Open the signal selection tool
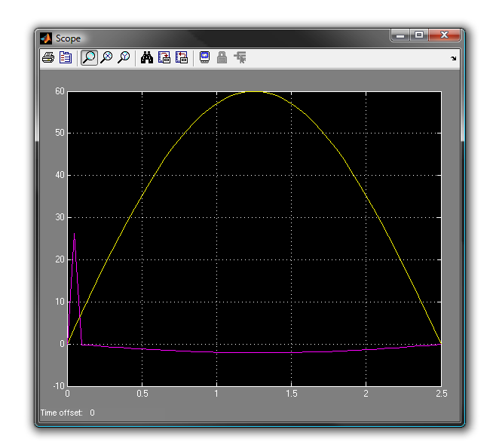Screen dimensions: 493x448 tap(240, 57)
